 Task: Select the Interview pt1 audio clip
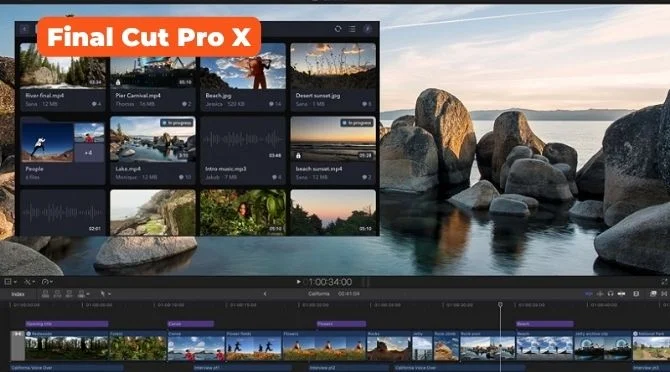(x=242, y=368)
